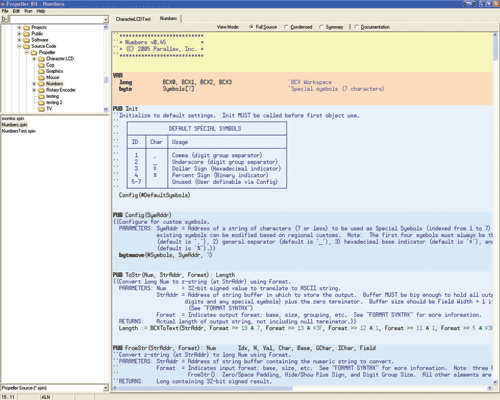
Task: Collapse the Propeller tree node
Action: tap(27, 53)
